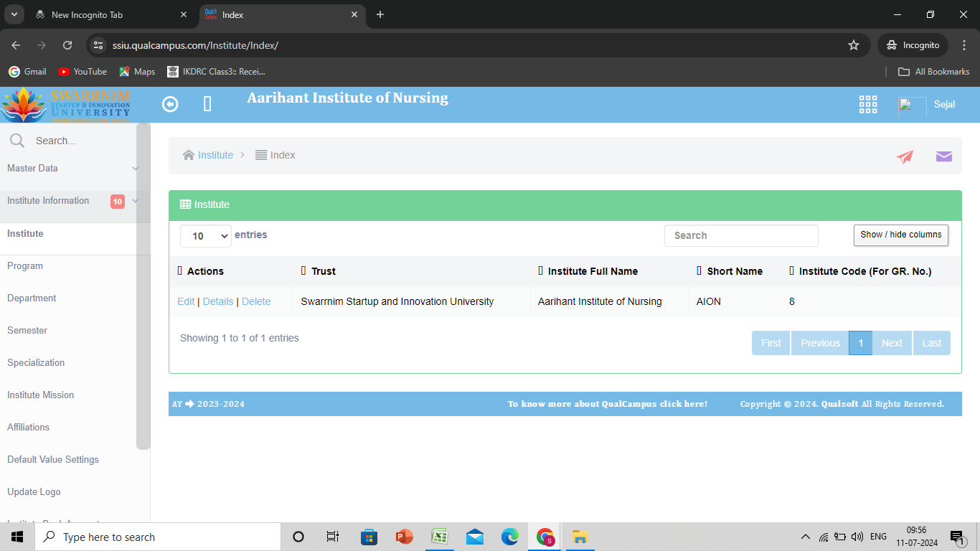This screenshot has width=980, height=551.
Task: Switch to the New Incognito Tab
Action: (111, 14)
